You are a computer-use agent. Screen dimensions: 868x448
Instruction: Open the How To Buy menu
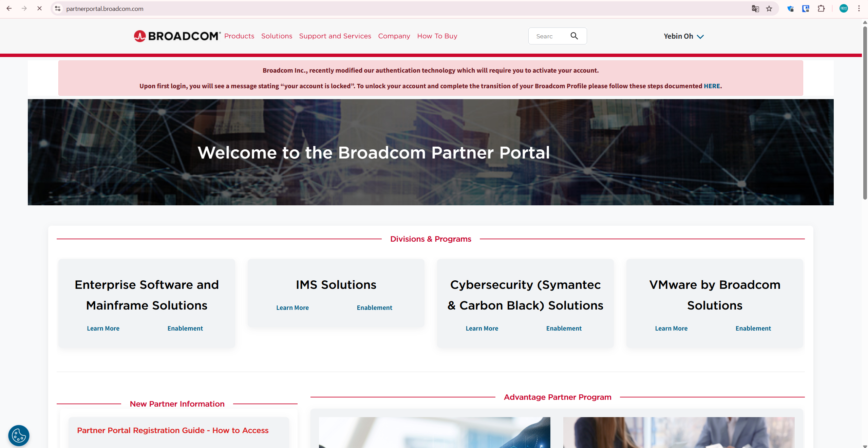pos(437,36)
